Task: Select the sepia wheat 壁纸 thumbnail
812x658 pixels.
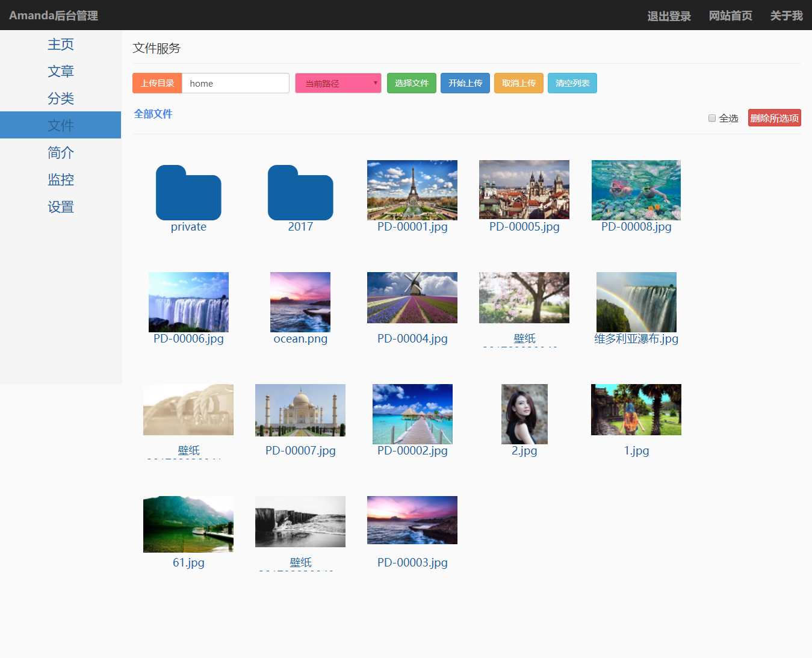Action: pyautogui.click(x=188, y=409)
